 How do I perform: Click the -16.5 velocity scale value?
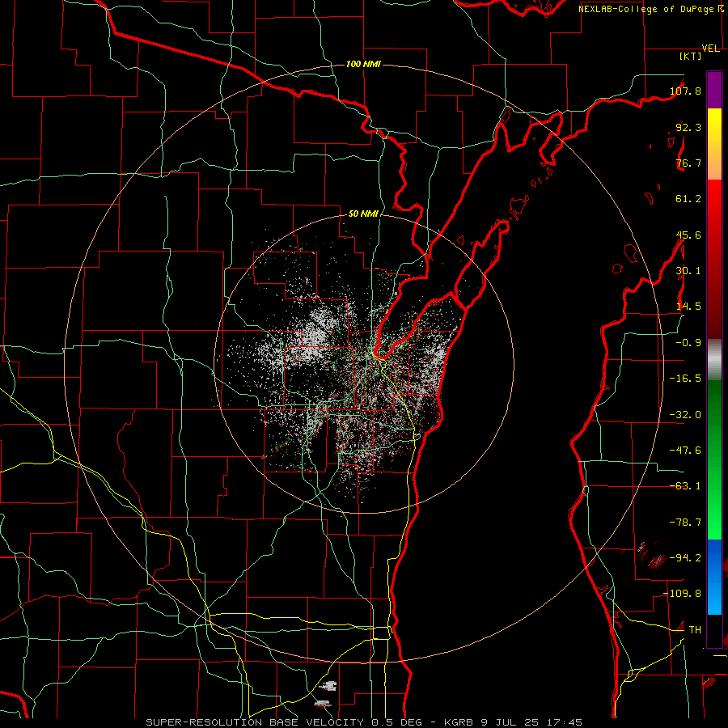685,379
